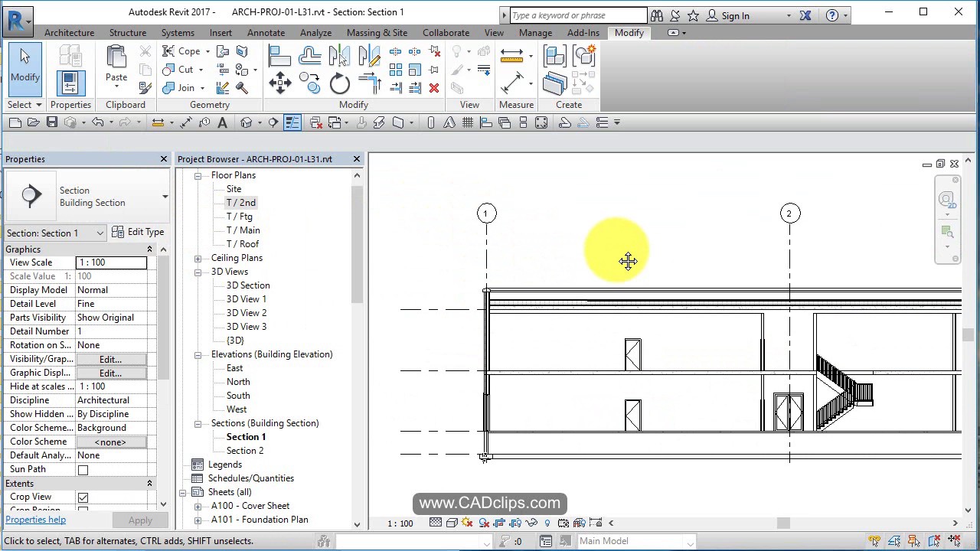
Task: Toggle shadows off in view control bar
Action: coord(483,523)
